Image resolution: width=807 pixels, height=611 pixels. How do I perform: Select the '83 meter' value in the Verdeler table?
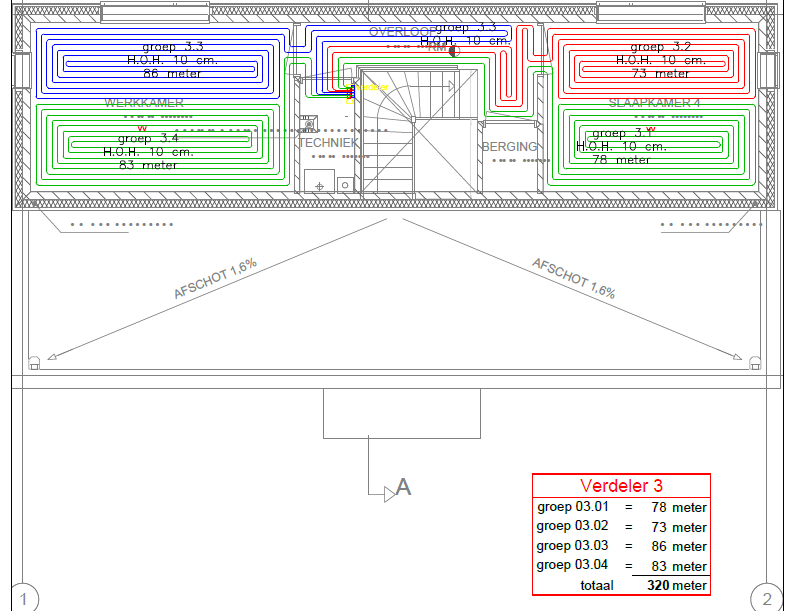(679, 566)
